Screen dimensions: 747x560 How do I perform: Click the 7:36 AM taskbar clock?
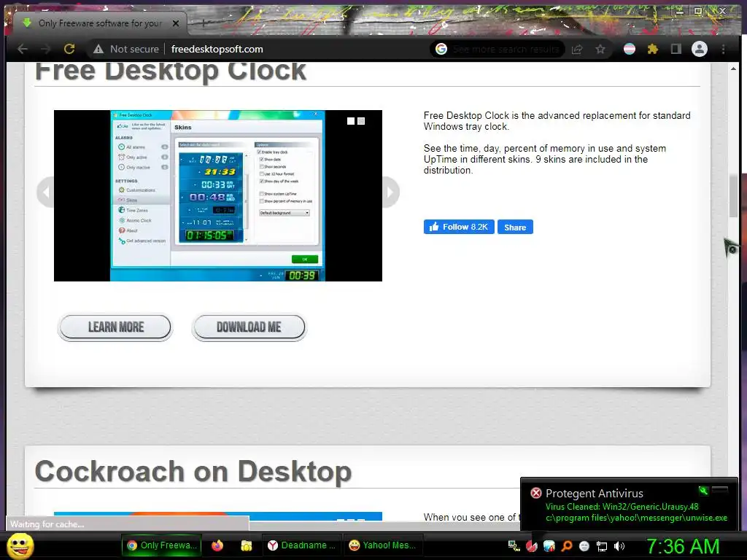click(x=683, y=546)
